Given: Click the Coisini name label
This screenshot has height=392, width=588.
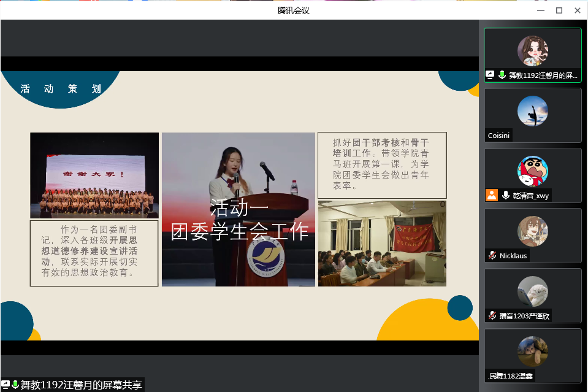Looking at the screenshot, I should [500, 136].
